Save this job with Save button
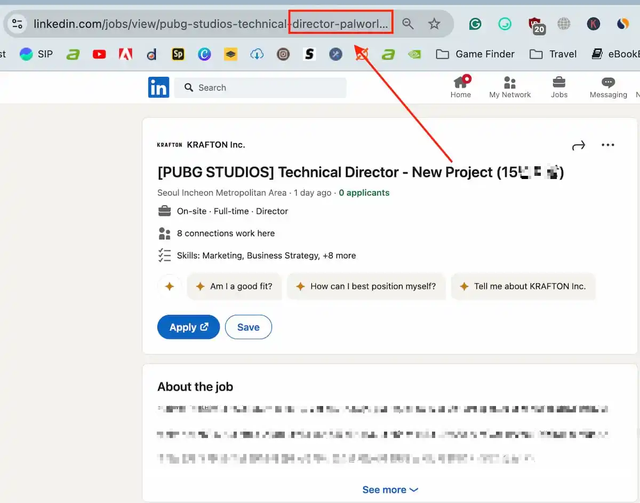The image size is (640, 503). tap(248, 327)
